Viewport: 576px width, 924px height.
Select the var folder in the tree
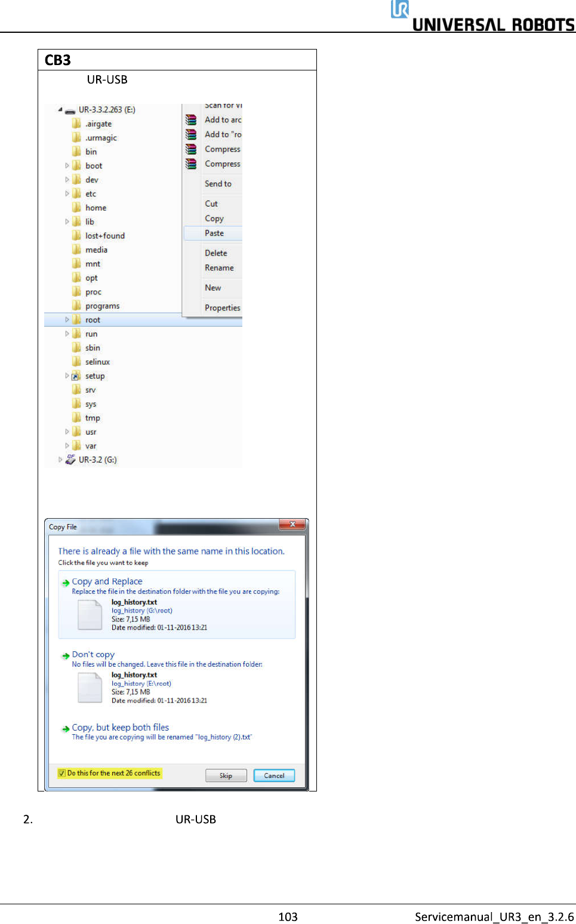(x=90, y=446)
